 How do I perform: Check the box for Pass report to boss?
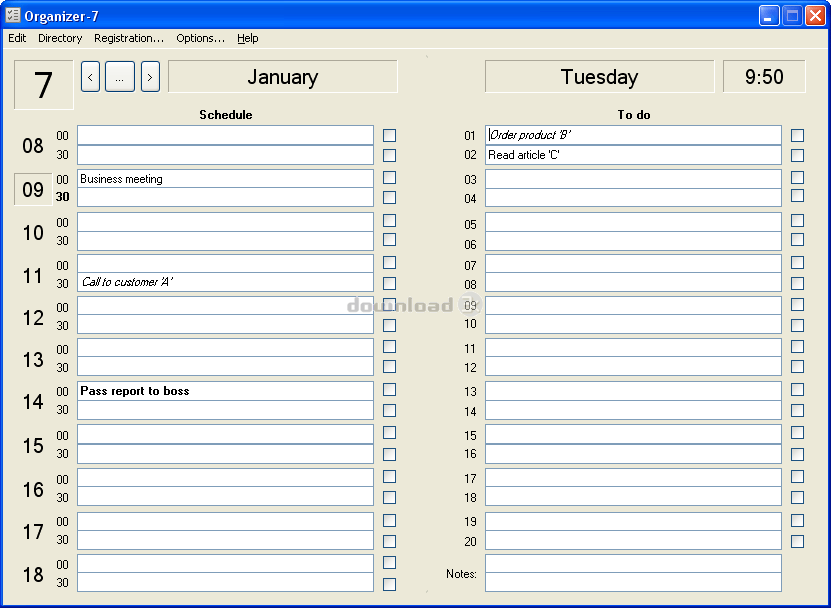(x=390, y=390)
